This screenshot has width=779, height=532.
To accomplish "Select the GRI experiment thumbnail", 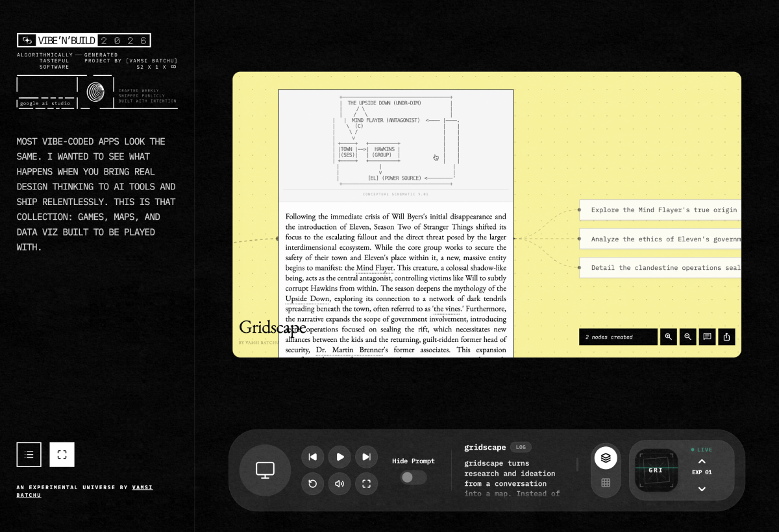I will click(x=656, y=470).
